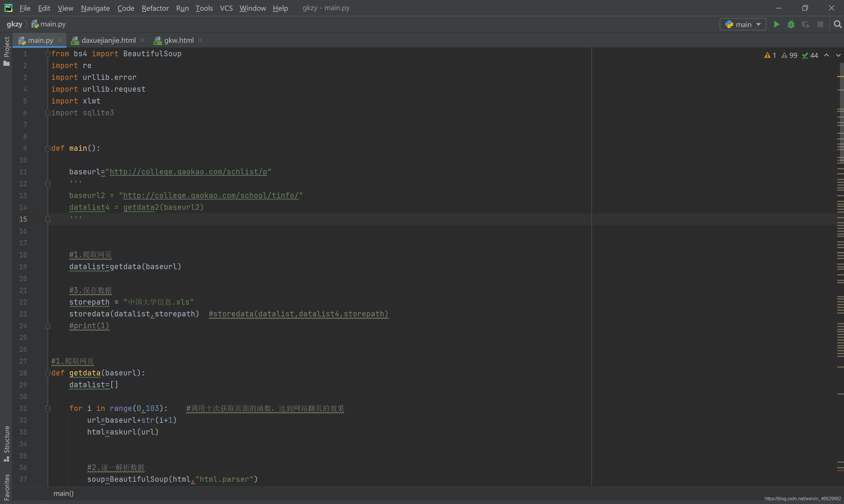The image size is (844, 504).
Task: Collapse the main() function fold on line 9
Action: [x=48, y=148]
